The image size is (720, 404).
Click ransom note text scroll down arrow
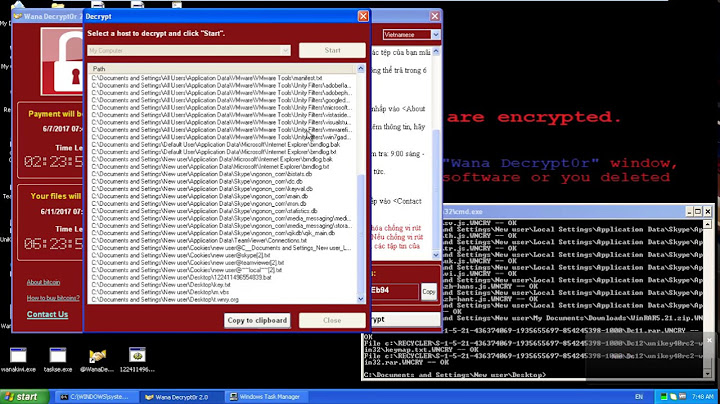click(x=436, y=255)
